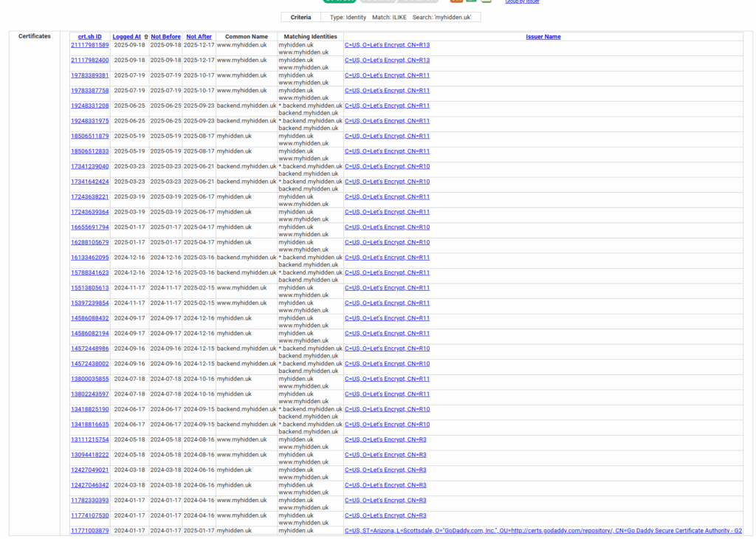Open certificate ID 13094418222
Image resolution: width=756 pixels, height=539 pixels.
click(x=89, y=455)
